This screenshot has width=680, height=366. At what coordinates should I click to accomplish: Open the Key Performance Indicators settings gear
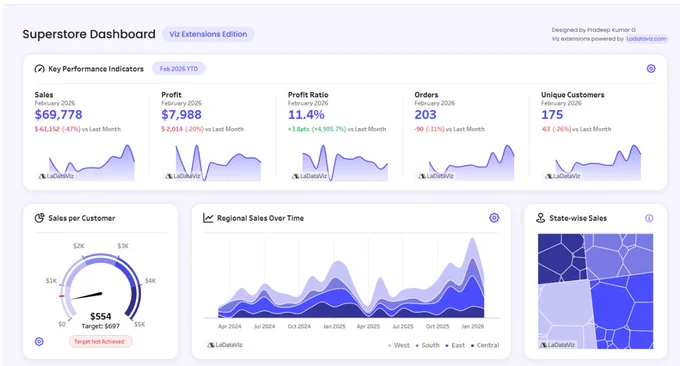pyautogui.click(x=651, y=69)
